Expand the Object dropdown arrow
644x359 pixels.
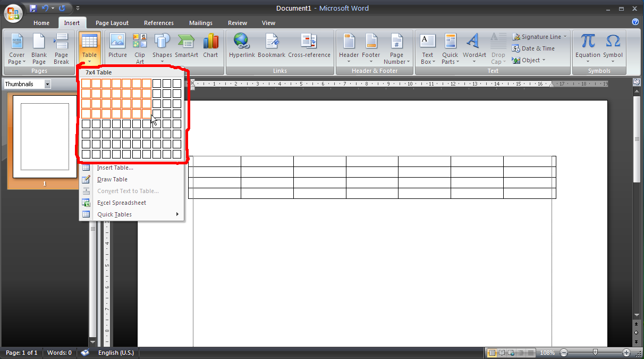(x=544, y=60)
